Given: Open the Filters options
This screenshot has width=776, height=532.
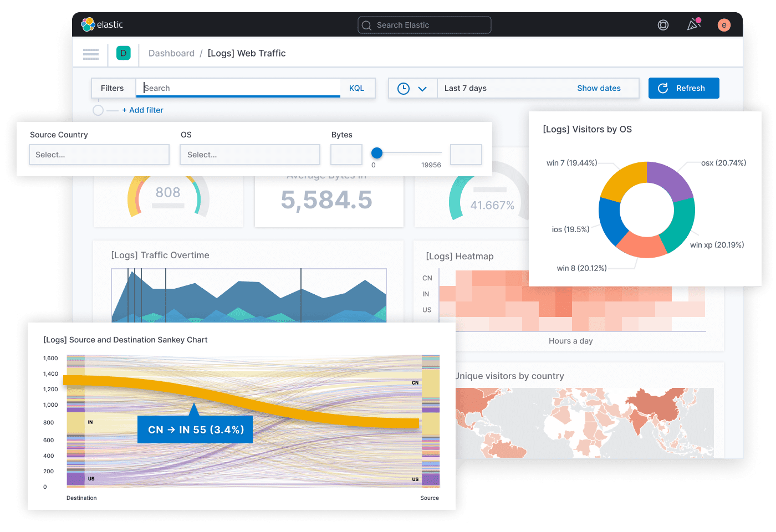Looking at the screenshot, I should point(113,88).
